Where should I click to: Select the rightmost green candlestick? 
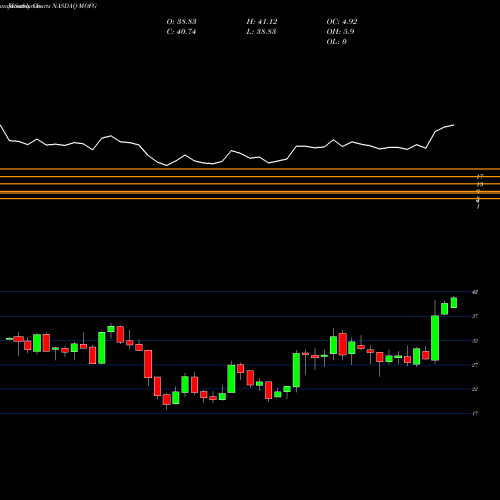[454, 302]
